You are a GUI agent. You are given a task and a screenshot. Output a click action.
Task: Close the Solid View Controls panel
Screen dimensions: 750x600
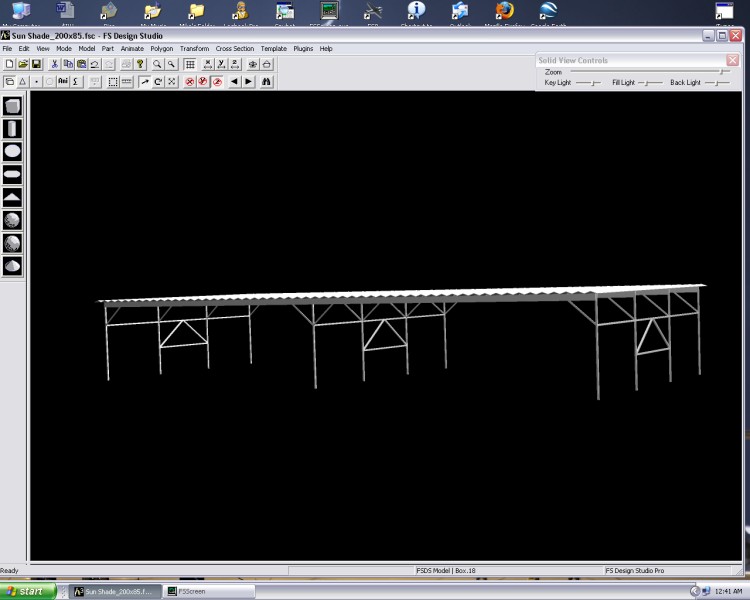click(732, 60)
